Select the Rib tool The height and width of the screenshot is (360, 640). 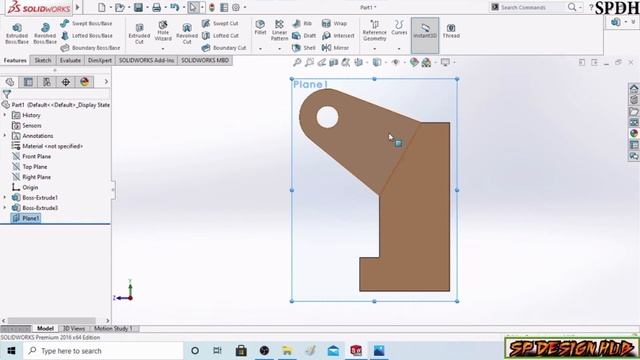click(x=302, y=23)
